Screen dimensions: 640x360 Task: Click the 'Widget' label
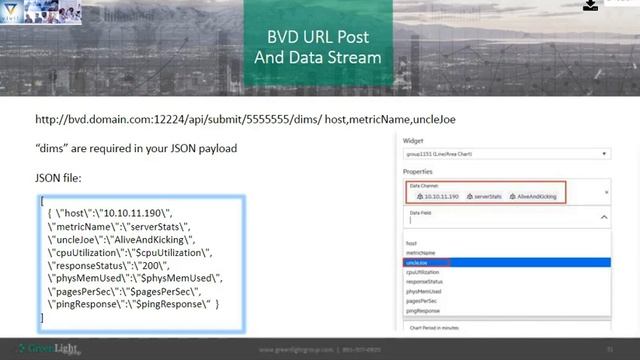coord(413,141)
